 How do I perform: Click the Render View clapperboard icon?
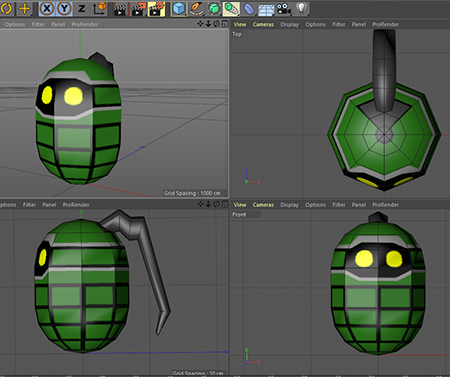(120, 9)
